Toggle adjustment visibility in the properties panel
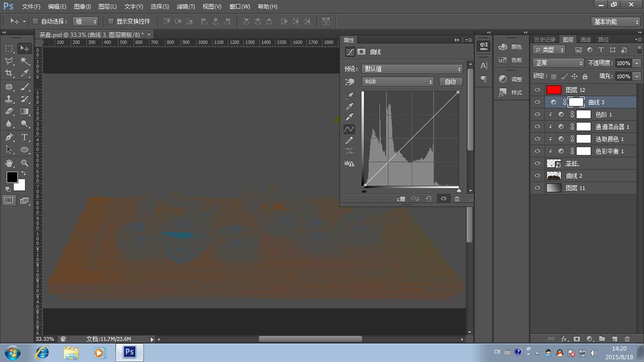Viewport: 644px width, 362px height. (x=443, y=199)
